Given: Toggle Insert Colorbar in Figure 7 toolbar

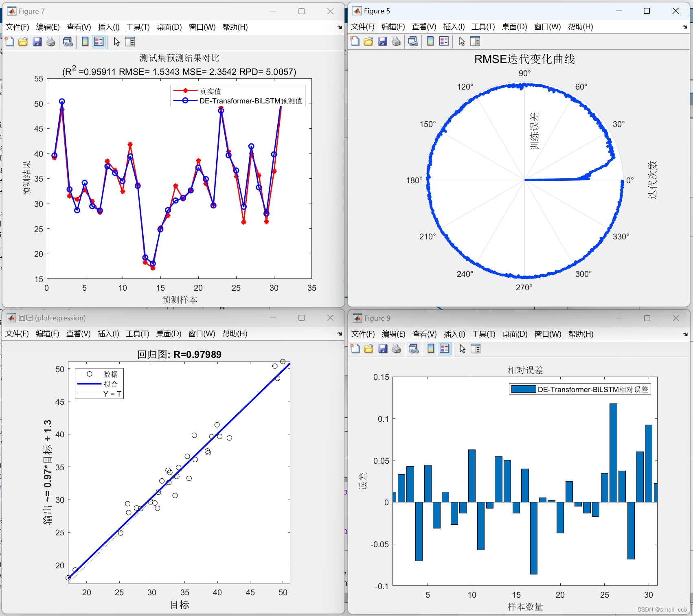Looking at the screenshot, I should pyautogui.click(x=85, y=42).
